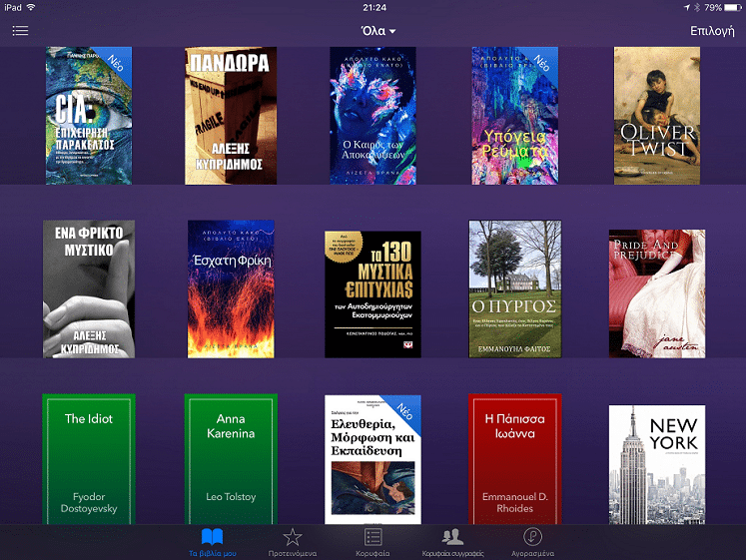This screenshot has width=746, height=560.
Task: Open the New York book
Action: [657, 465]
